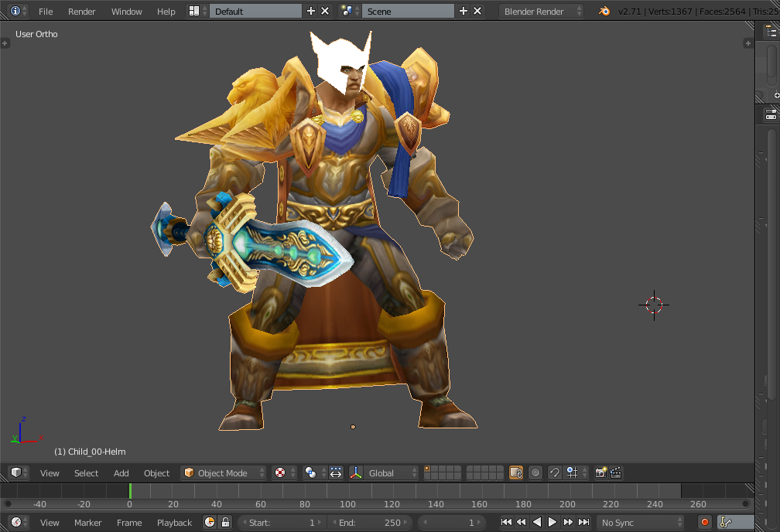Play animation in reverse
This screenshot has height=532, width=780.
pyautogui.click(x=537, y=522)
